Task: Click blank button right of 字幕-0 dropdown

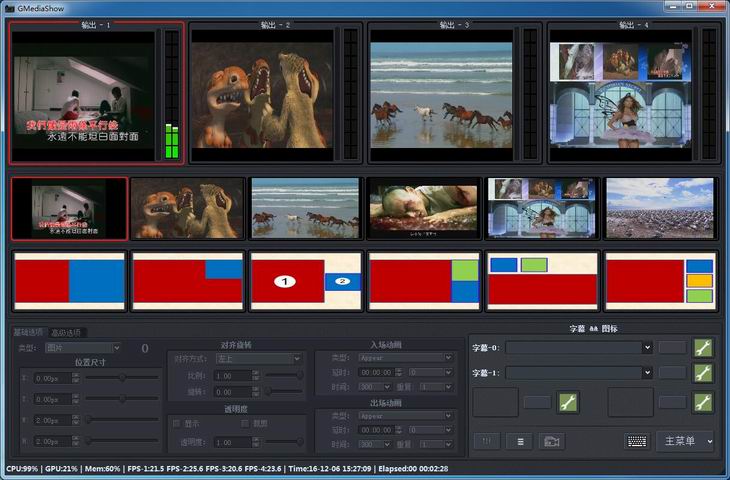Action: tap(673, 347)
